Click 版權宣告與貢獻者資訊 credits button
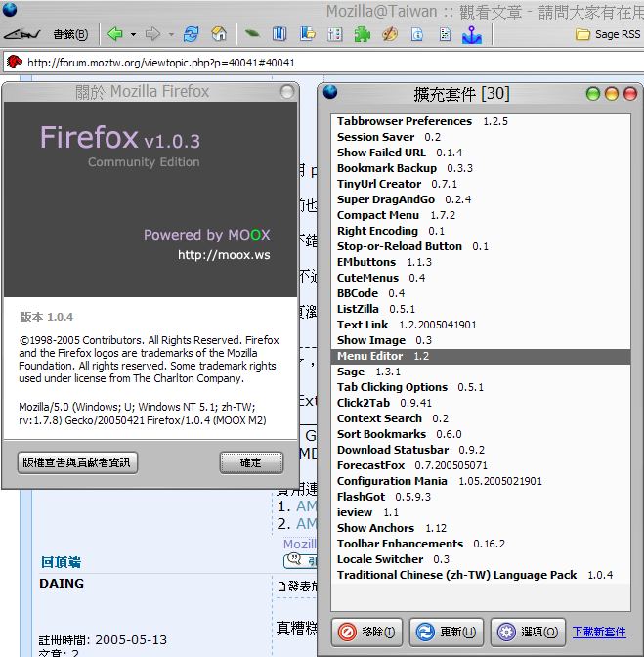This screenshot has height=657, width=644. (77, 462)
